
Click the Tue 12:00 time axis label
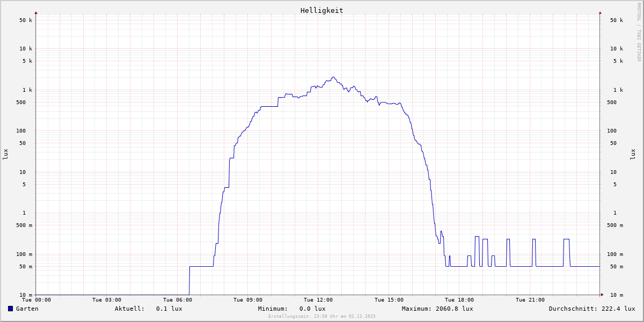pyautogui.click(x=318, y=300)
